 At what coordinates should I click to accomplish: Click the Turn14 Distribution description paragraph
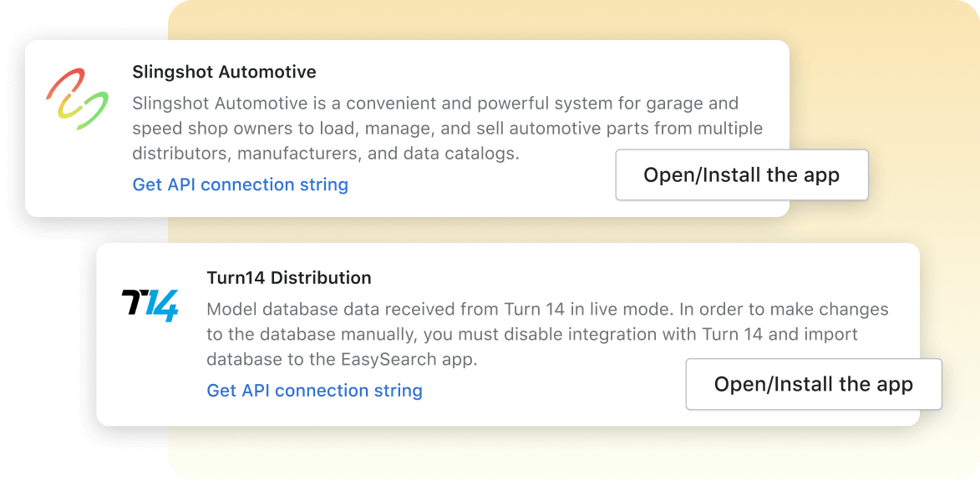(x=547, y=334)
